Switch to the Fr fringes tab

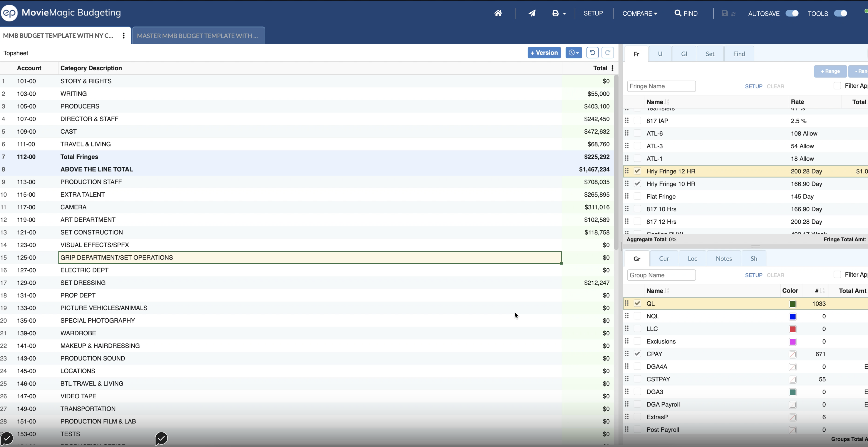636,54
